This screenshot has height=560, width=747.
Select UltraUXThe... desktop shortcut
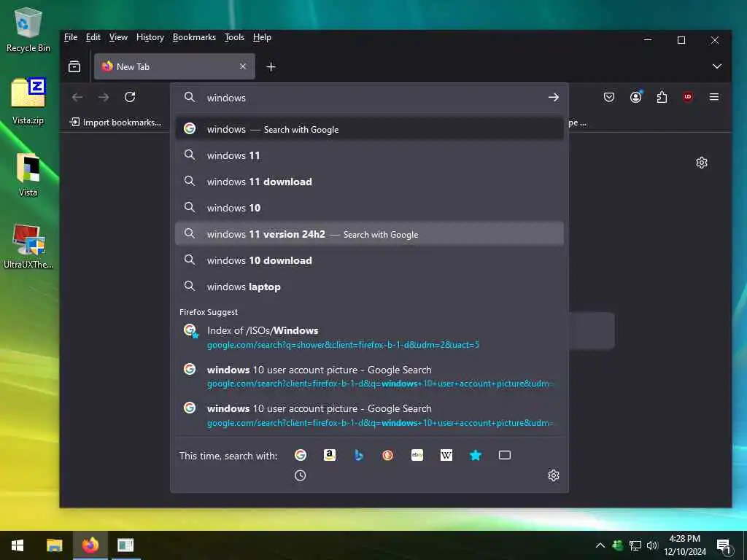coord(28,246)
